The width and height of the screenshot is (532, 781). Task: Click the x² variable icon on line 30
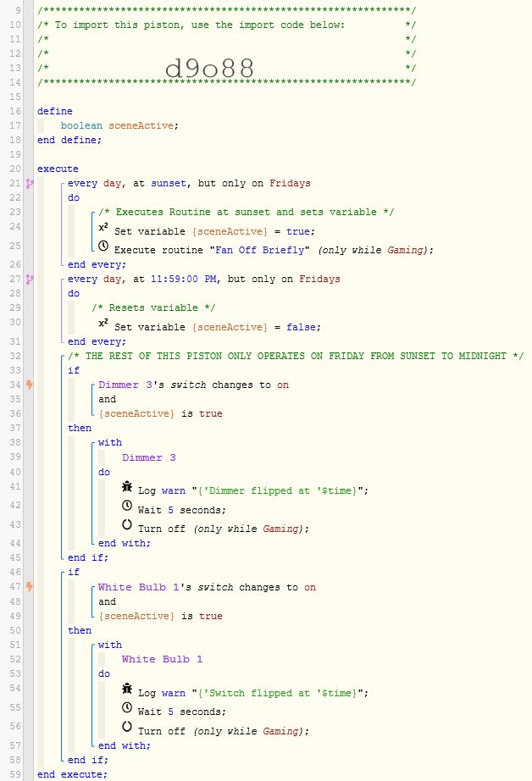click(x=103, y=324)
